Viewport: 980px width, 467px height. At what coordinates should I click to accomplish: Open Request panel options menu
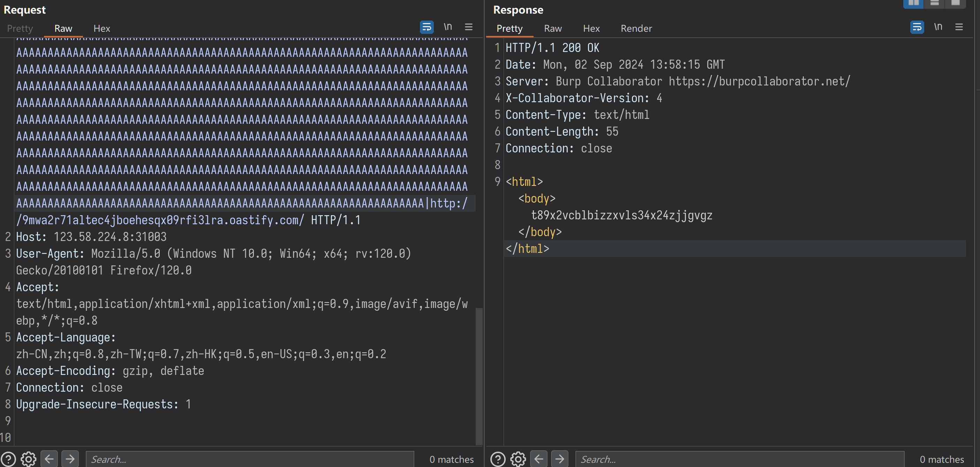click(469, 28)
